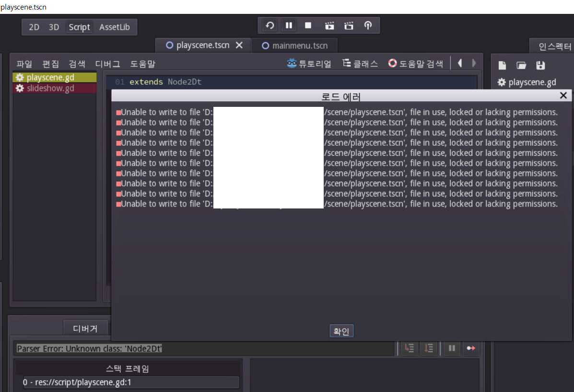Open the 파일 menu
The width and height of the screenshot is (574, 392).
pyautogui.click(x=24, y=64)
